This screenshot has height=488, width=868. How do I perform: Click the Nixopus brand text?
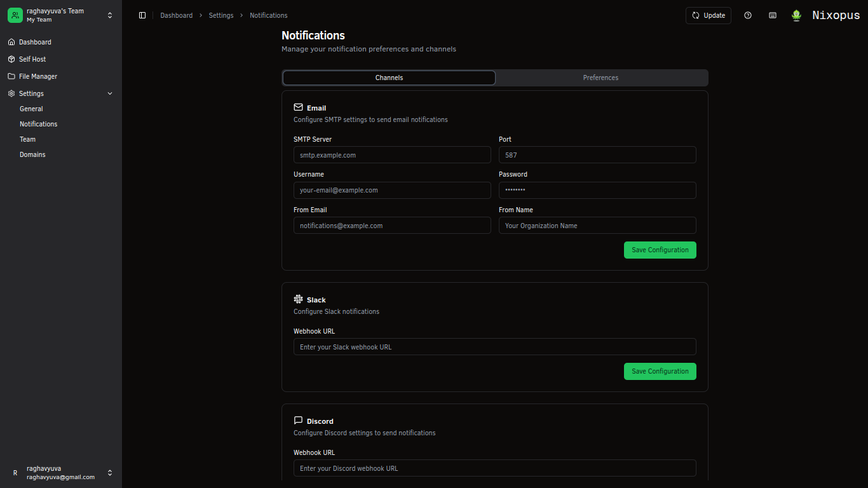point(836,16)
